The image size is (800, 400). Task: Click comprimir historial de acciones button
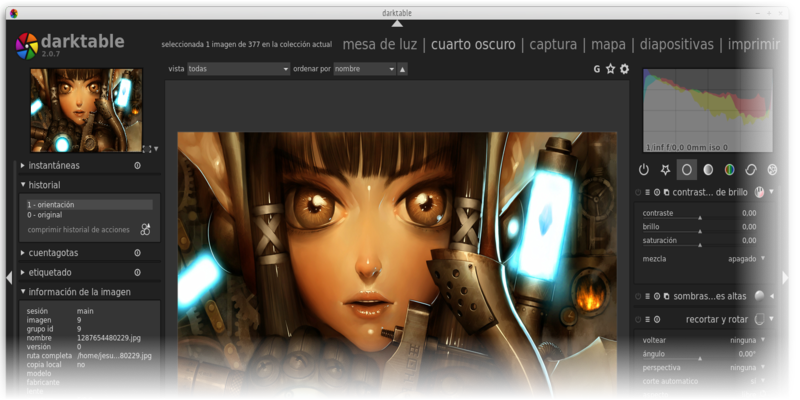coord(79,230)
